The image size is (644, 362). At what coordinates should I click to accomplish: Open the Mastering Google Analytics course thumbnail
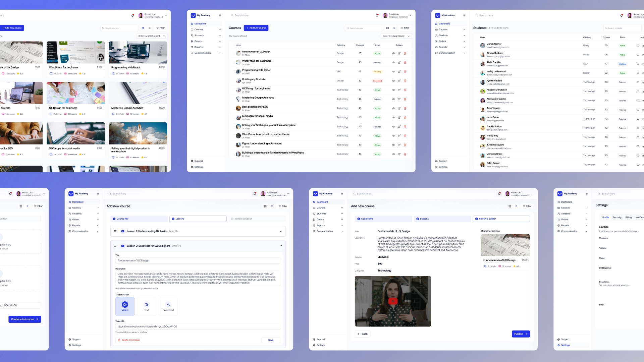click(x=138, y=93)
